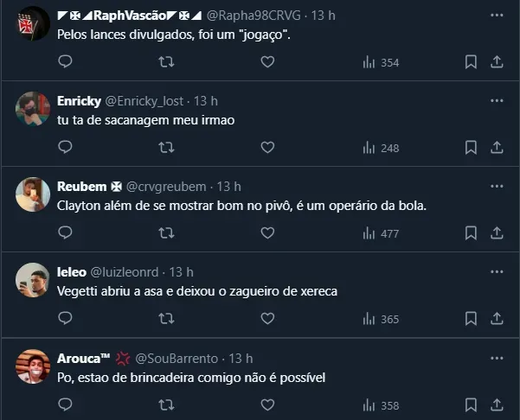This screenshot has width=520, height=420.
Task: Click Enricky's profile avatar
Action: (x=33, y=109)
